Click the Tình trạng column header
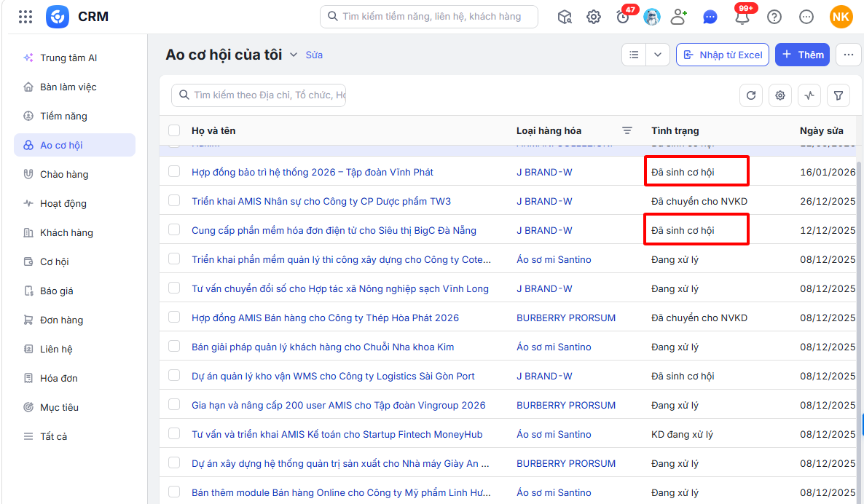The image size is (864, 504). click(x=675, y=130)
